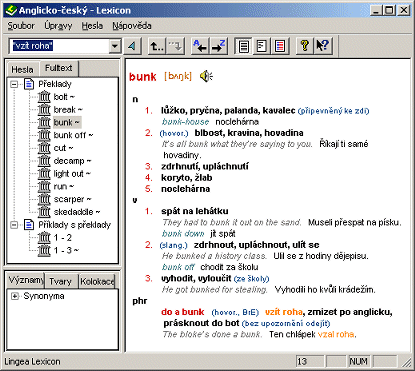
Task: Follow the bunk-house link in the entry
Action: pos(186,122)
